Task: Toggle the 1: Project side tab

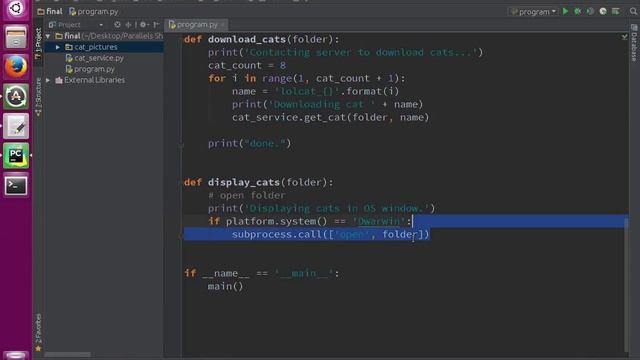Action: click(x=38, y=44)
